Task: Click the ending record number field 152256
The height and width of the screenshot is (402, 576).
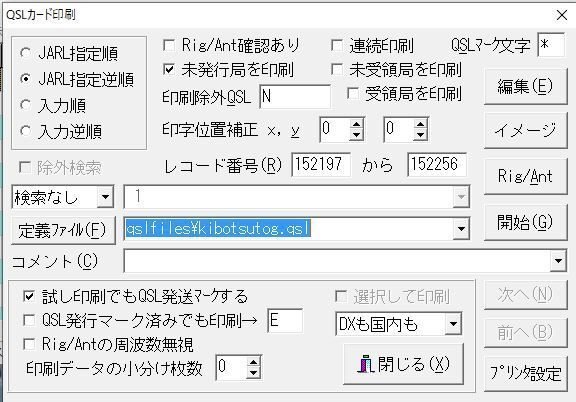Action: (437, 165)
